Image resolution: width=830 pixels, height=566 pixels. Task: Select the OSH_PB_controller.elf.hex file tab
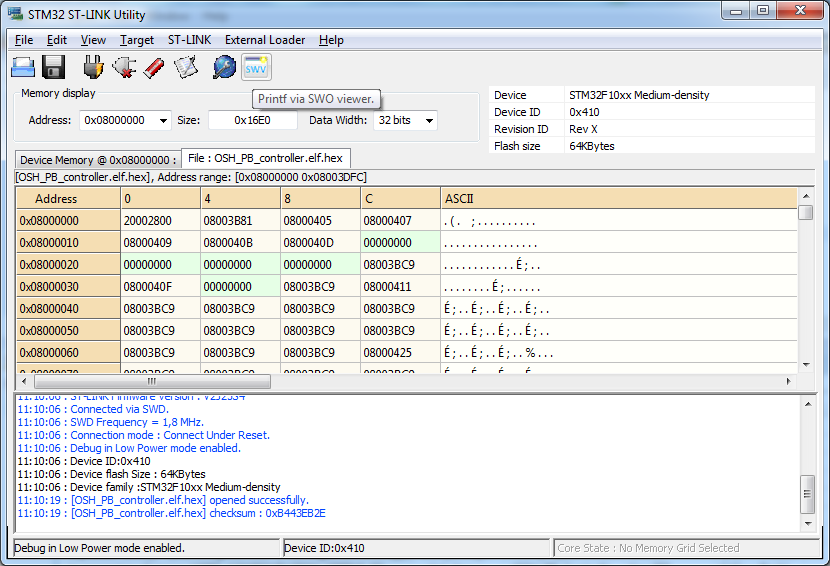(x=265, y=158)
